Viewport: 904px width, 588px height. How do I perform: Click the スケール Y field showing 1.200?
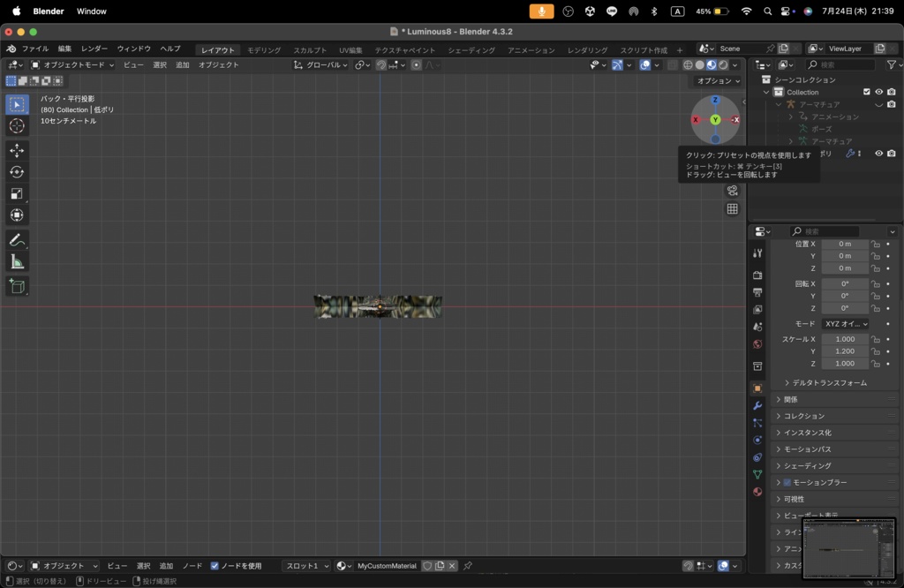click(x=845, y=351)
